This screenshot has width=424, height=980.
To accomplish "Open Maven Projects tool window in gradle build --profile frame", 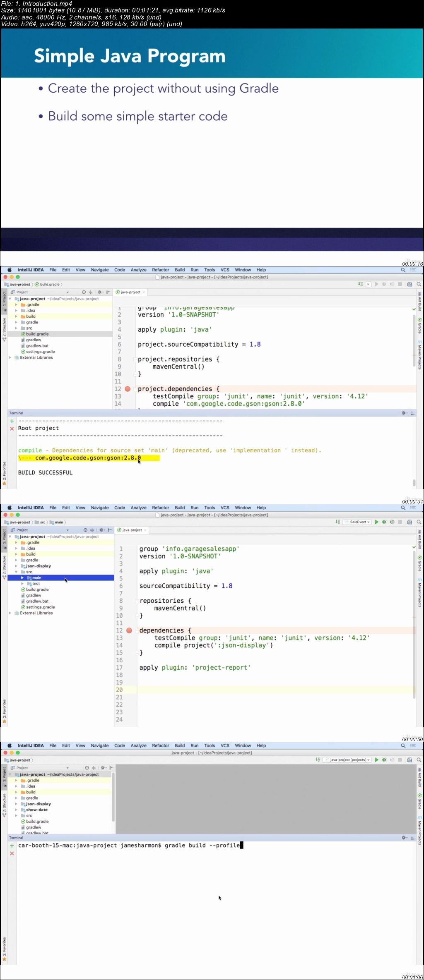I will (419, 831).
